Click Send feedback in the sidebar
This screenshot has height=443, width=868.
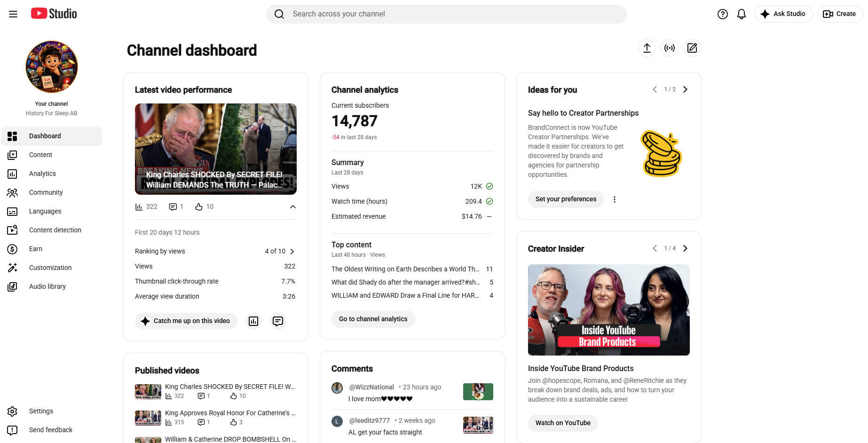tap(52, 430)
